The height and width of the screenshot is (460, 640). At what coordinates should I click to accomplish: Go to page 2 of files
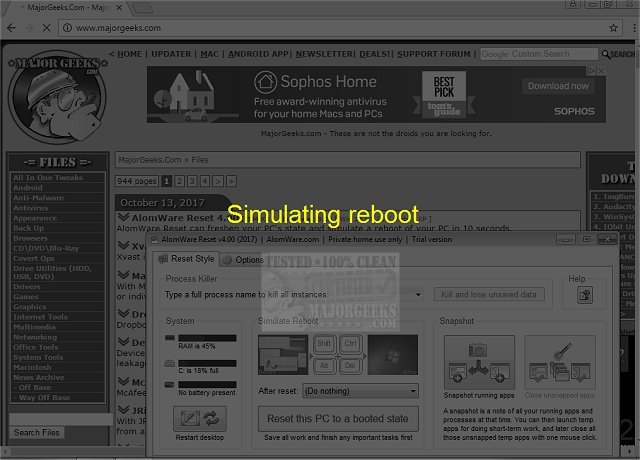179,181
